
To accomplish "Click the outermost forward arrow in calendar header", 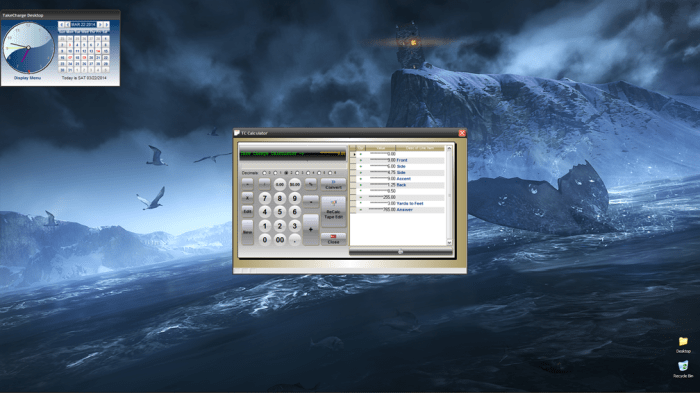I will pyautogui.click(x=106, y=25).
